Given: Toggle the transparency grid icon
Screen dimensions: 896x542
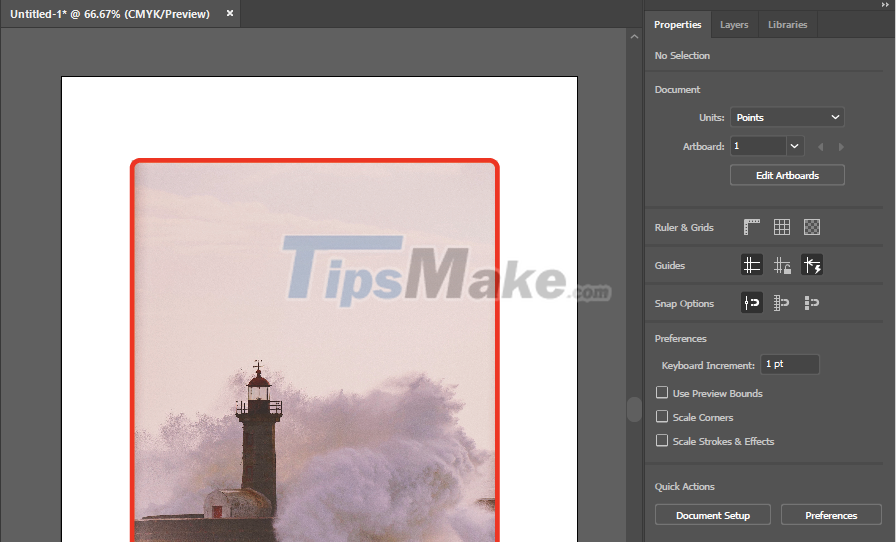Looking at the screenshot, I should pos(811,227).
